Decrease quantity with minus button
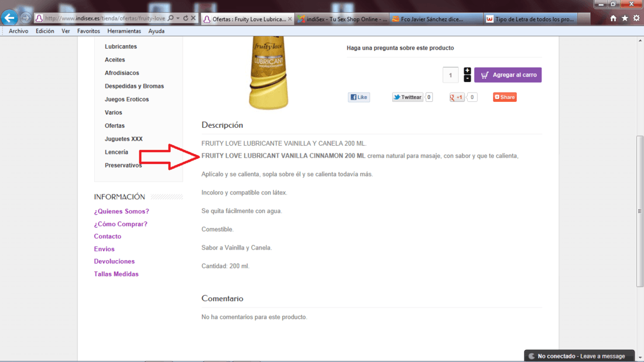 467,78
